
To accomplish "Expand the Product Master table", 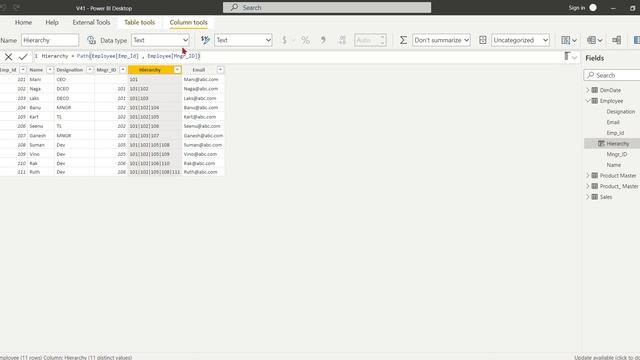I will (588, 175).
